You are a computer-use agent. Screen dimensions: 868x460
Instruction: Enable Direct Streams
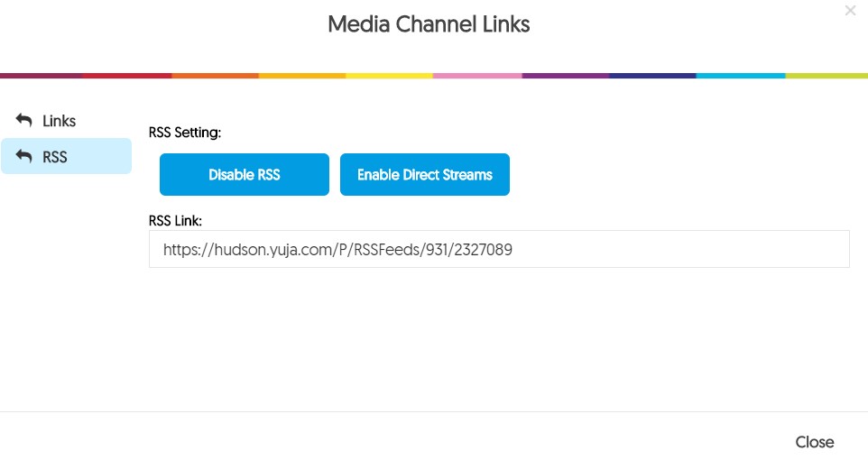[x=425, y=174]
